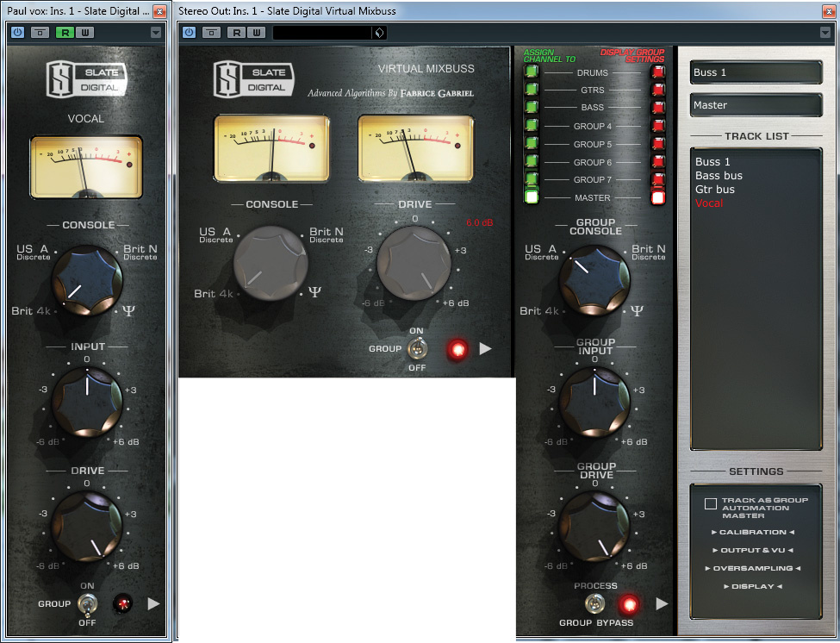Viewport: 840px width, 643px height.
Task: Click preset name field in Stereo Out toolbar
Action: click(322, 33)
